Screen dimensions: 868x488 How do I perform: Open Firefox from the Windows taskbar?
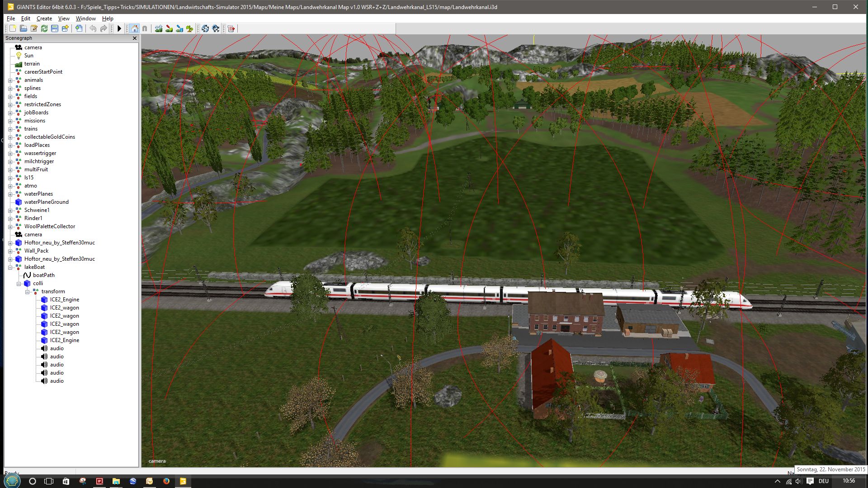(166, 481)
